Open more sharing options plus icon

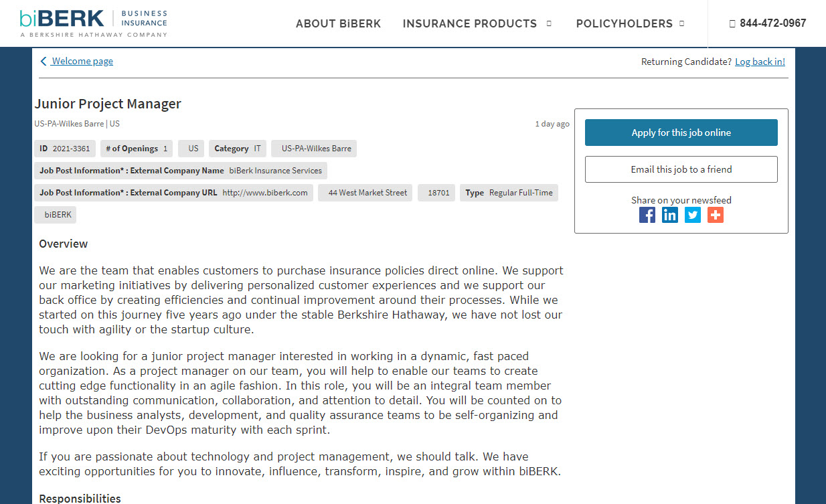pyautogui.click(x=716, y=215)
